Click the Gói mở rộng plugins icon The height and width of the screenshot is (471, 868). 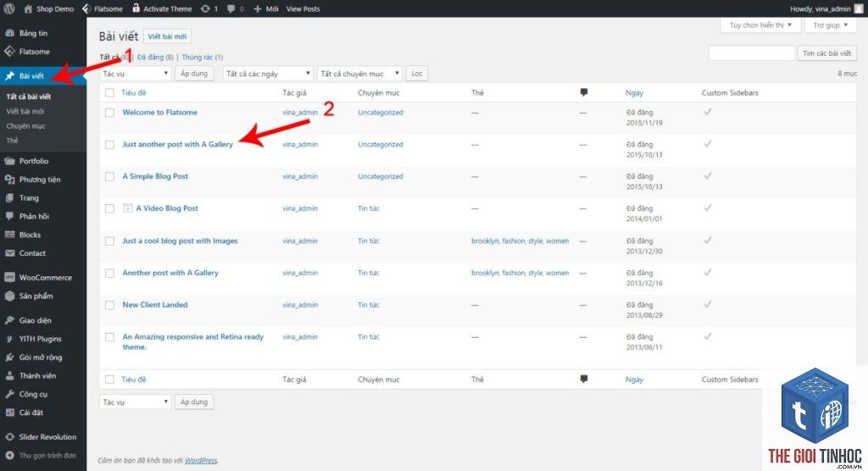(9, 357)
